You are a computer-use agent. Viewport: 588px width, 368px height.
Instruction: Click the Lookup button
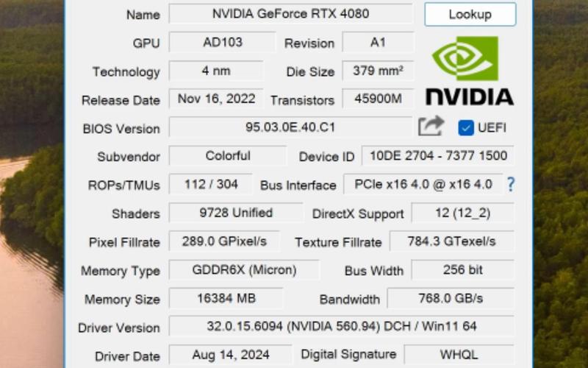pyautogui.click(x=470, y=14)
